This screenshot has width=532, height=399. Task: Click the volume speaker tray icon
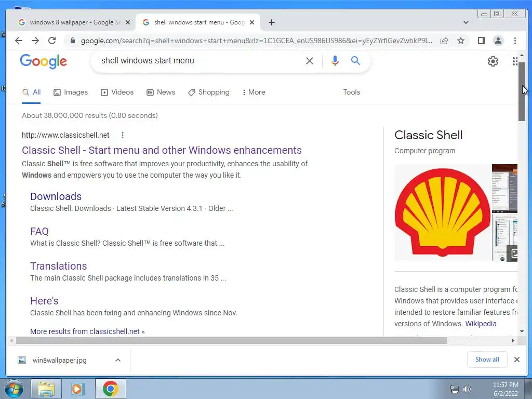coord(467,389)
